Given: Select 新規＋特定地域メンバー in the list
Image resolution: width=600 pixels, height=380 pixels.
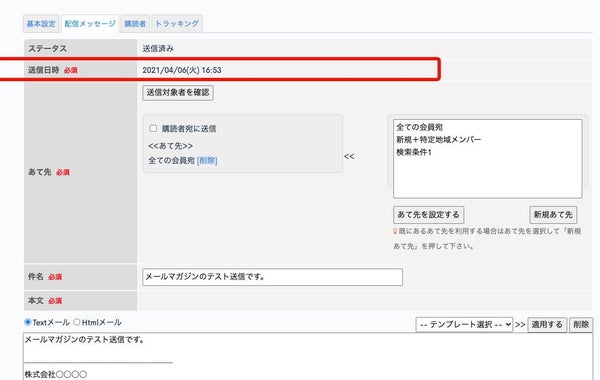Looking at the screenshot, I should [439, 140].
